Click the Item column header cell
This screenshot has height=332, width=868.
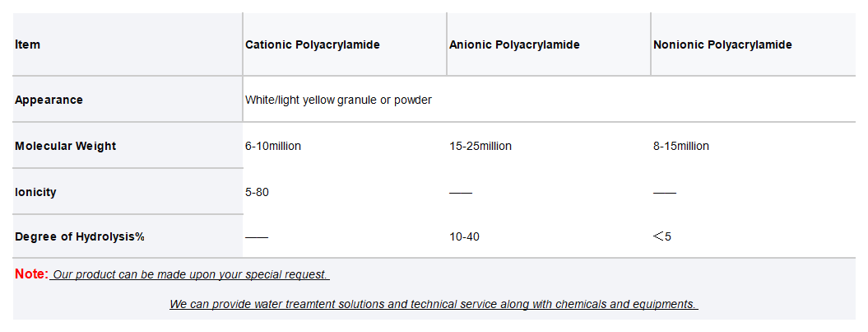pyautogui.click(x=128, y=44)
